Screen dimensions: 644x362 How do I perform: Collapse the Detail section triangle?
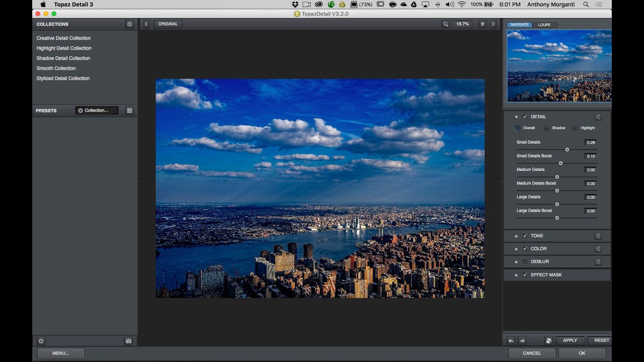point(516,117)
